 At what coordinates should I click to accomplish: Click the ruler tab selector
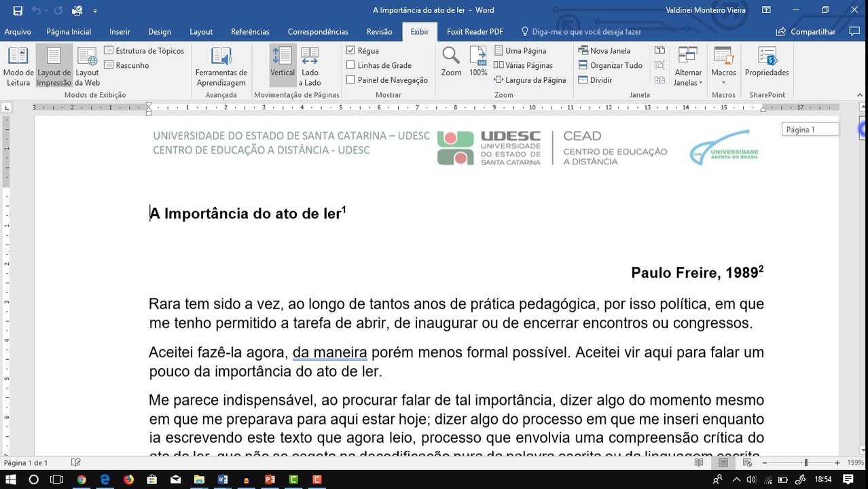coord(7,107)
